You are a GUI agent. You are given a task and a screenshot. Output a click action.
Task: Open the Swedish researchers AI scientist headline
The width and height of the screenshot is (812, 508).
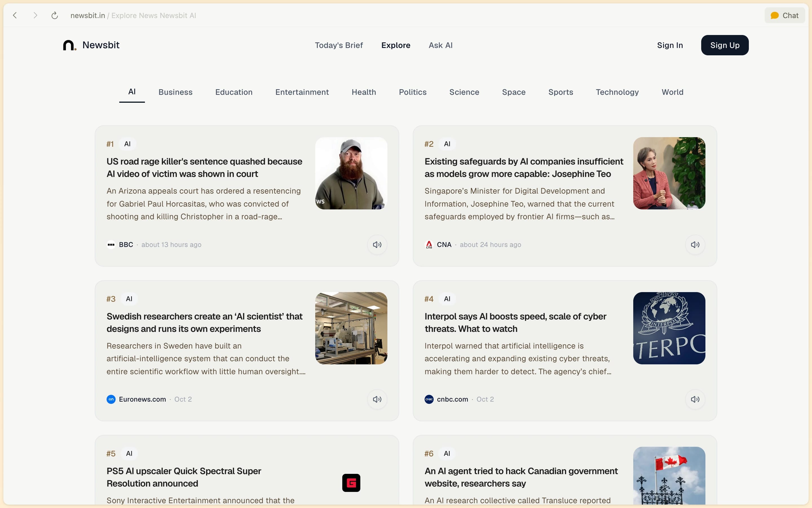tap(204, 323)
